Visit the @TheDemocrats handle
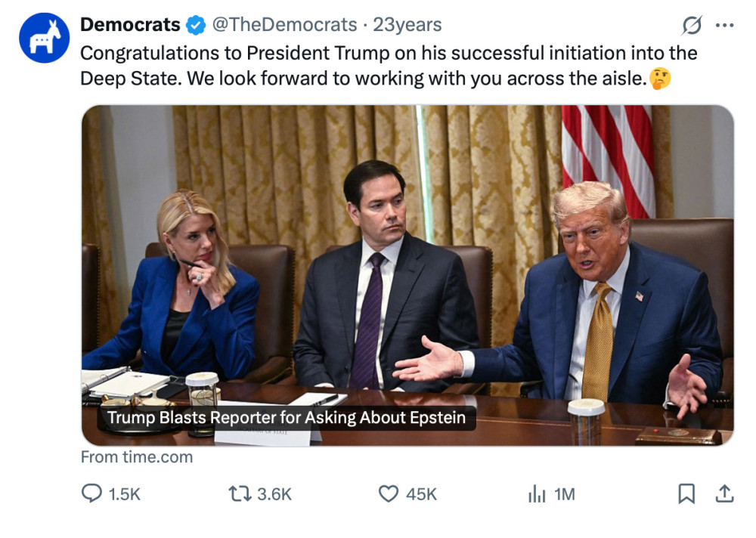 click(x=284, y=25)
